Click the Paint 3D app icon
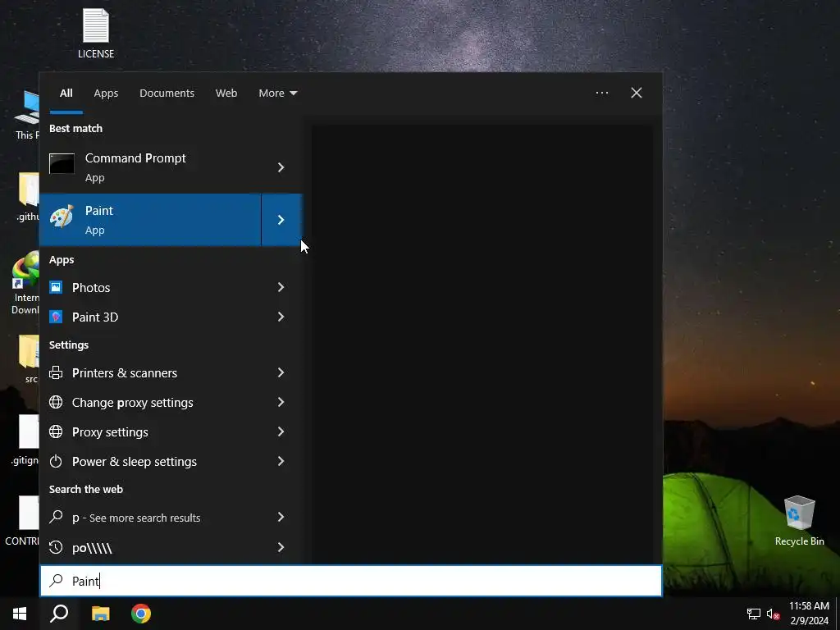The width and height of the screenshot is (840, 630). click(x=56, y=317)
